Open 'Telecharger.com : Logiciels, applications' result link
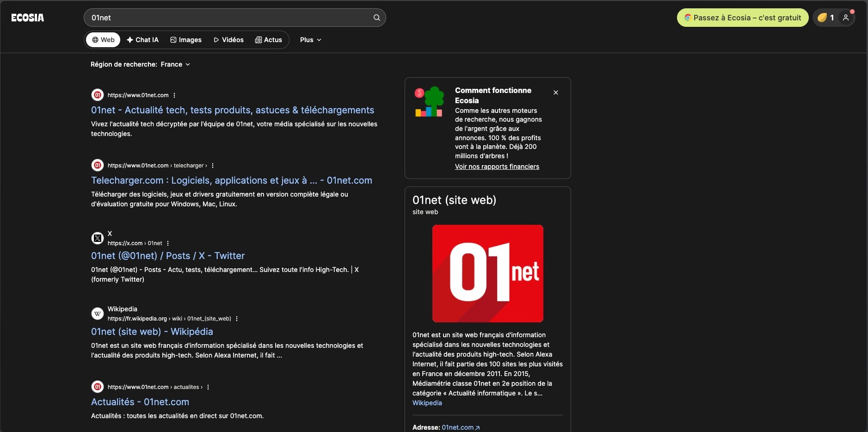Screen dimensions: 868x432 [x=232, y=180]
